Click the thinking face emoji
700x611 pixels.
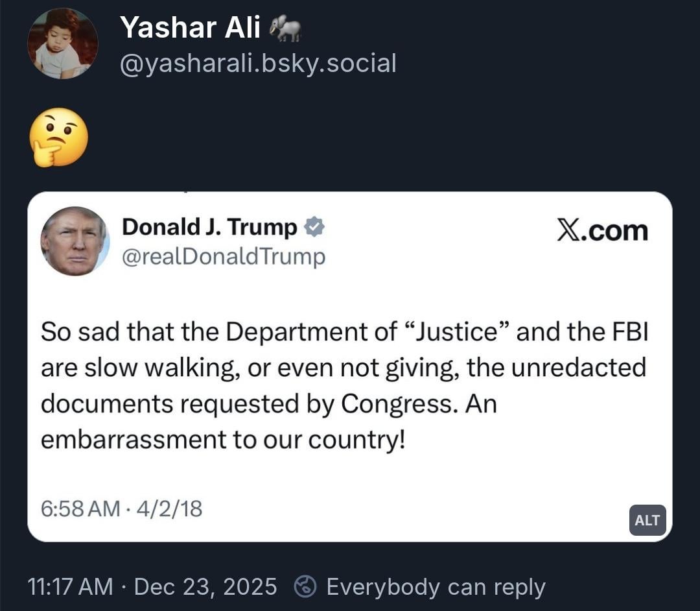tap(59, 138)
